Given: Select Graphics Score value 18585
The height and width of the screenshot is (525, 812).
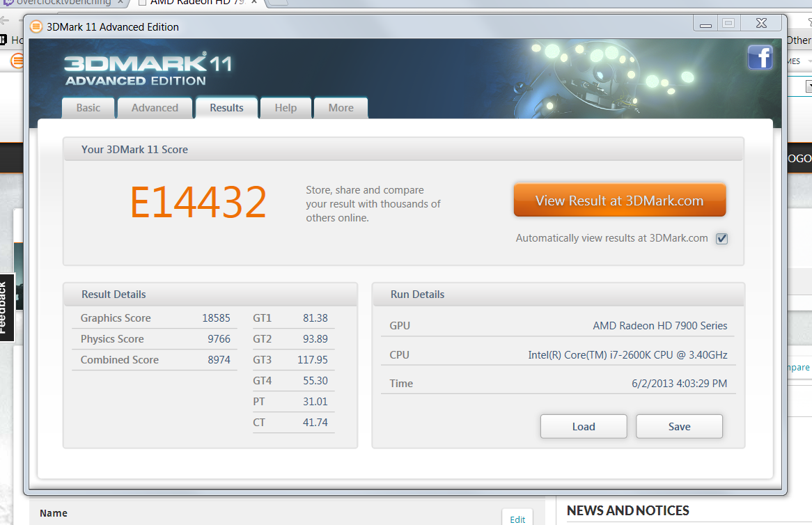Looking at the screenshot, I should 216,318.
